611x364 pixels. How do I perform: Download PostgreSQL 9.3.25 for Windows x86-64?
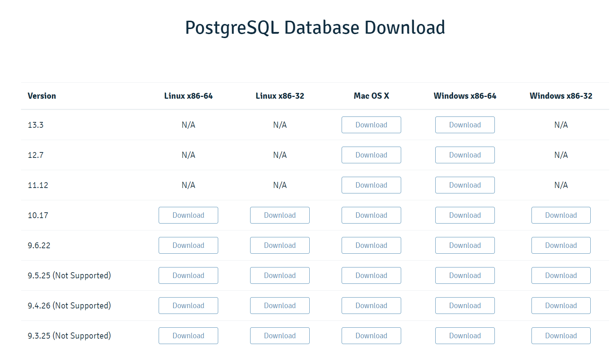pos(465,336)
